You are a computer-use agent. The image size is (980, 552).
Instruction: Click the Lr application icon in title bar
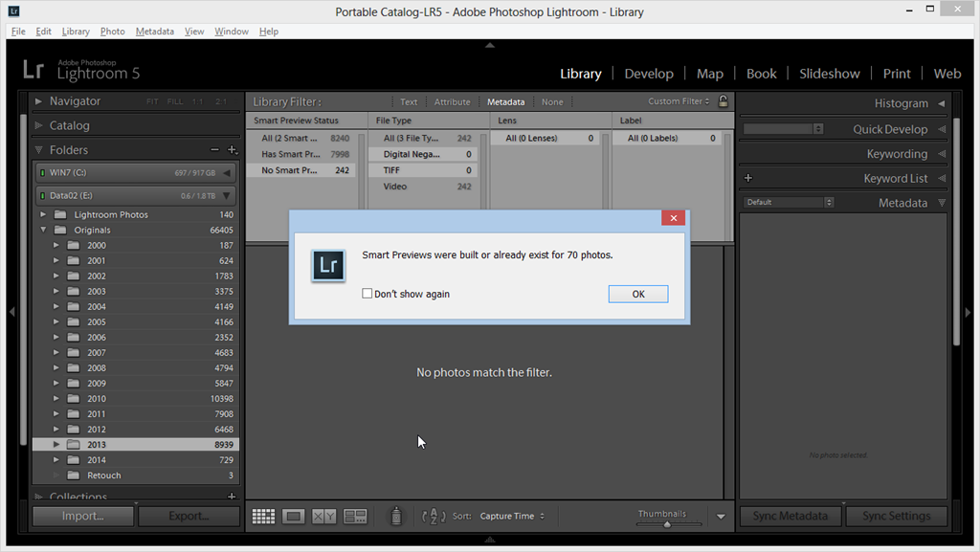[13, 11]
